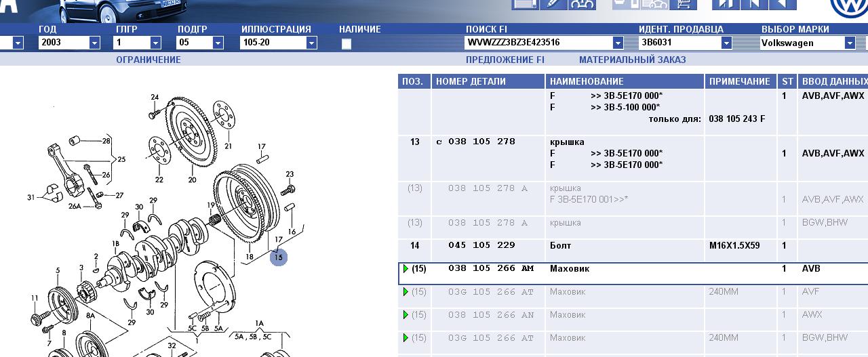Select highlighted callout 15 in the diagram
The width and height of the screenshot is (868, 357).
278,257
